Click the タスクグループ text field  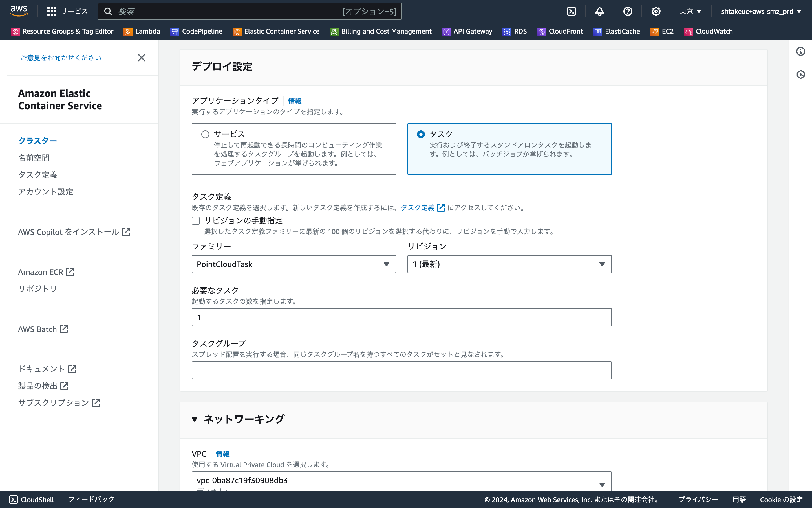(x=402, y=370)
